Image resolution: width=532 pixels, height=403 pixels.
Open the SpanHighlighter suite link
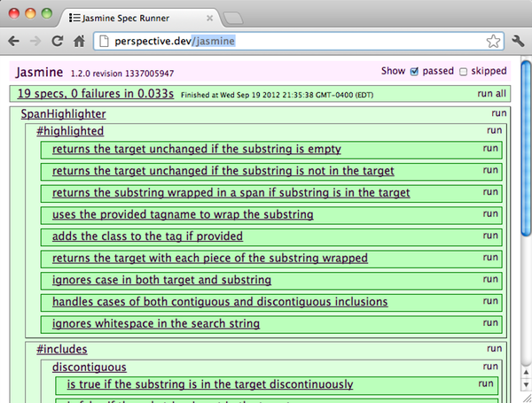64,114
